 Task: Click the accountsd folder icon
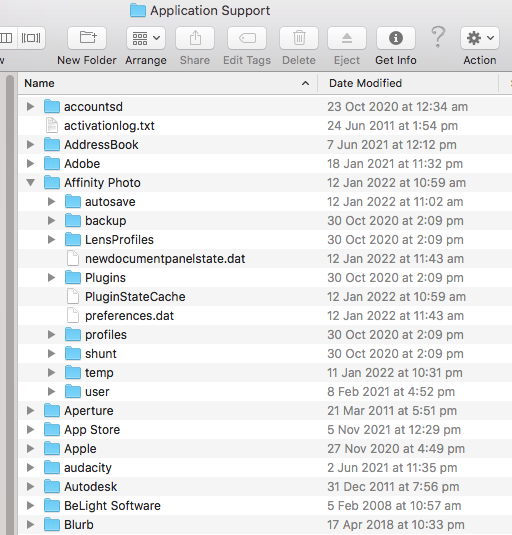point(52,106)
